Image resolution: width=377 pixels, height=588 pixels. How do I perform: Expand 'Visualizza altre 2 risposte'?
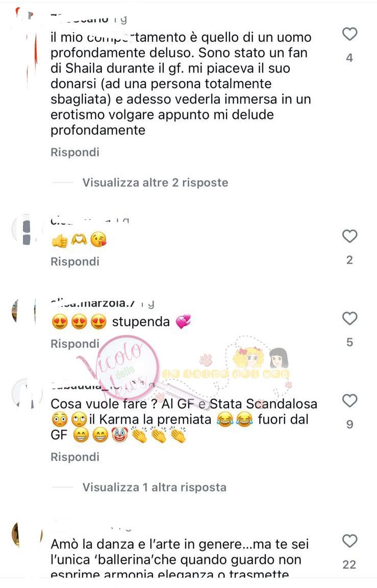tap(155, 183)
